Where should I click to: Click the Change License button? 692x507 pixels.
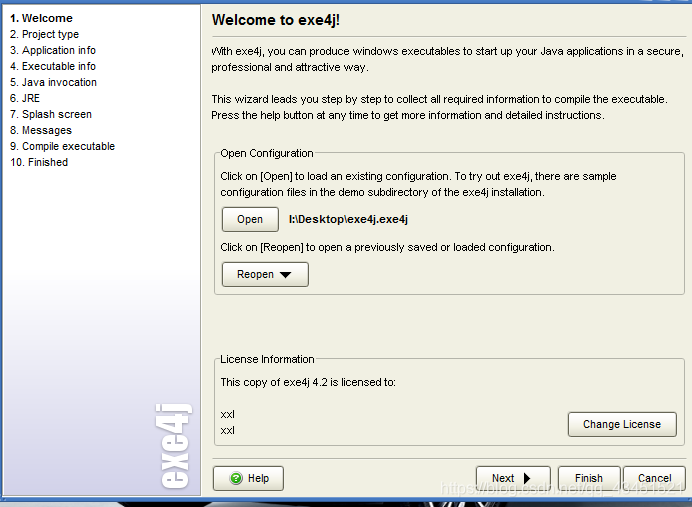622,424
